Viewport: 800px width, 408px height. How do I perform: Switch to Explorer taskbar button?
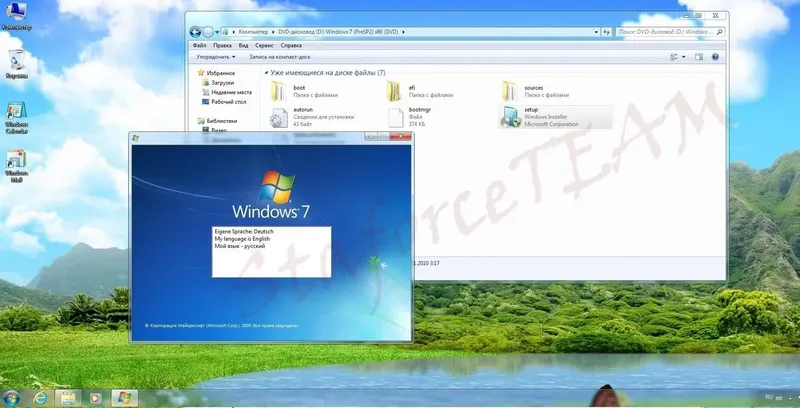[67, 398]
